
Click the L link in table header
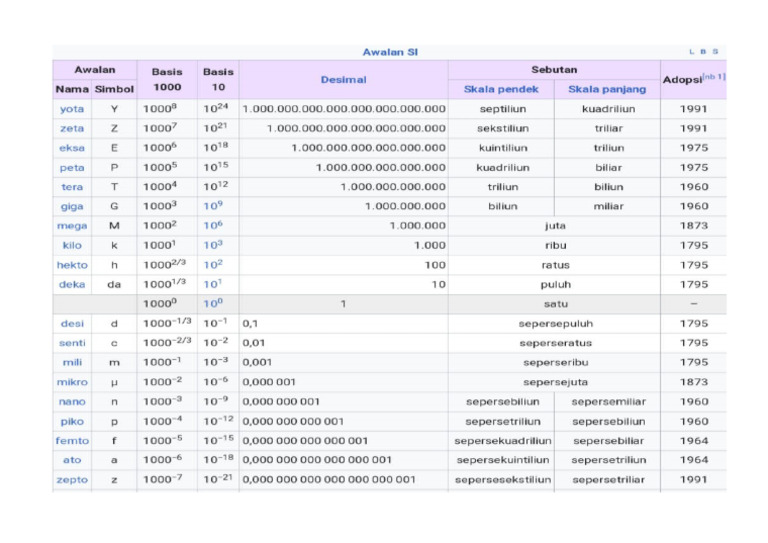692,51
